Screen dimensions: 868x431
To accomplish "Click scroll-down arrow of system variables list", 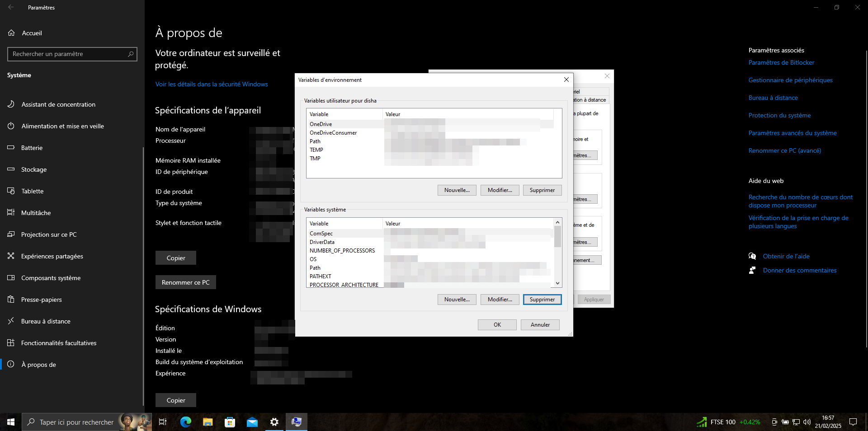I will (557, 283).
